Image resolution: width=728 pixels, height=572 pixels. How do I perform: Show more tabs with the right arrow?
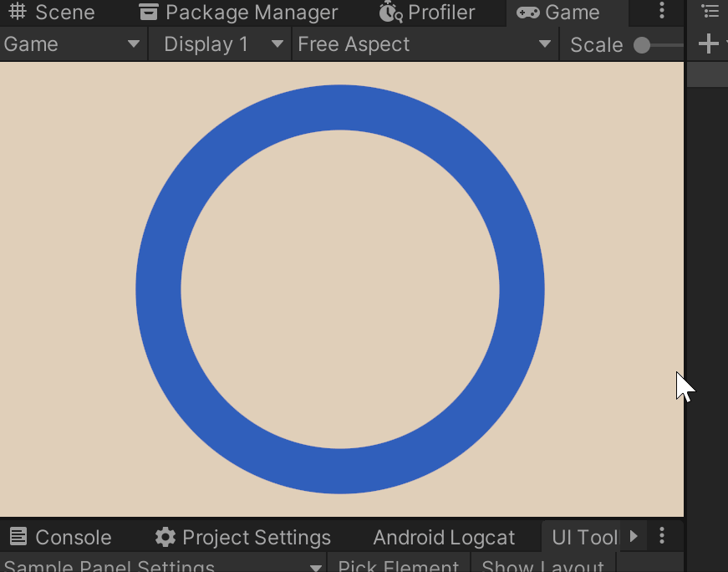click(x=634, y=536)
